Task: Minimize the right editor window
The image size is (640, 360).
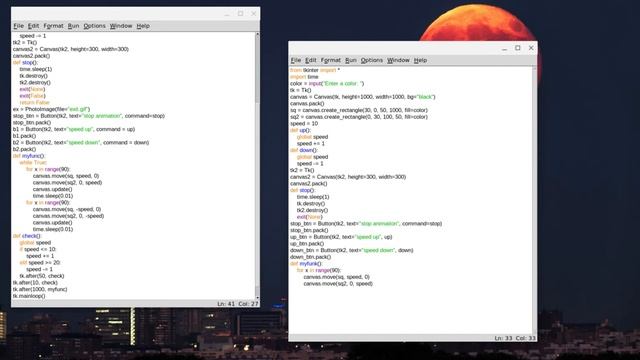Action: pos(504,48)
